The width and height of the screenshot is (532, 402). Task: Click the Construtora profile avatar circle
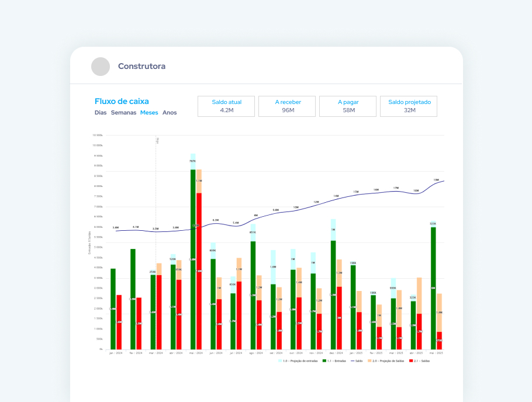pos(101,67)
